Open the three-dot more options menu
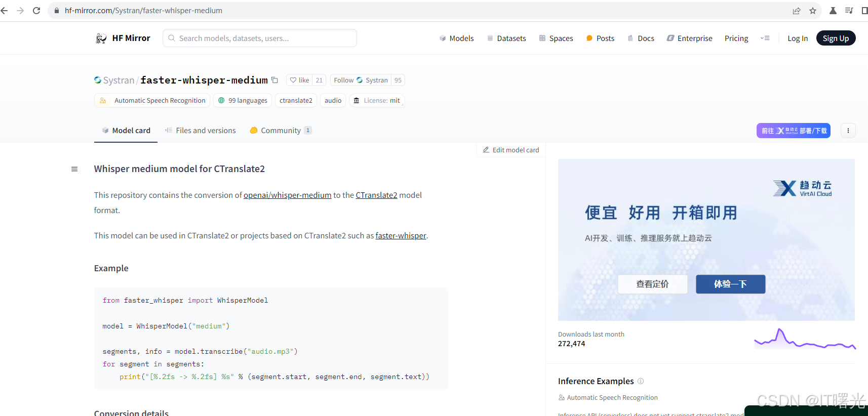The width and height of the screenshot is (868, 416). [848, 131]
